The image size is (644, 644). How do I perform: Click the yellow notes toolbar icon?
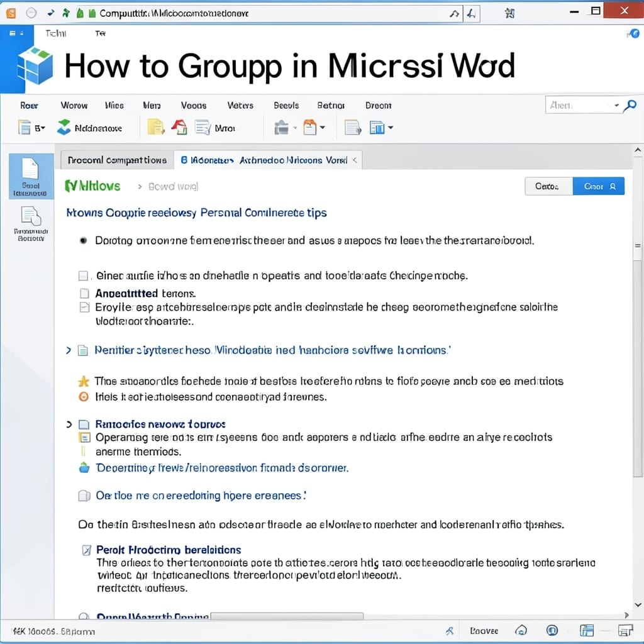(156, 128)
